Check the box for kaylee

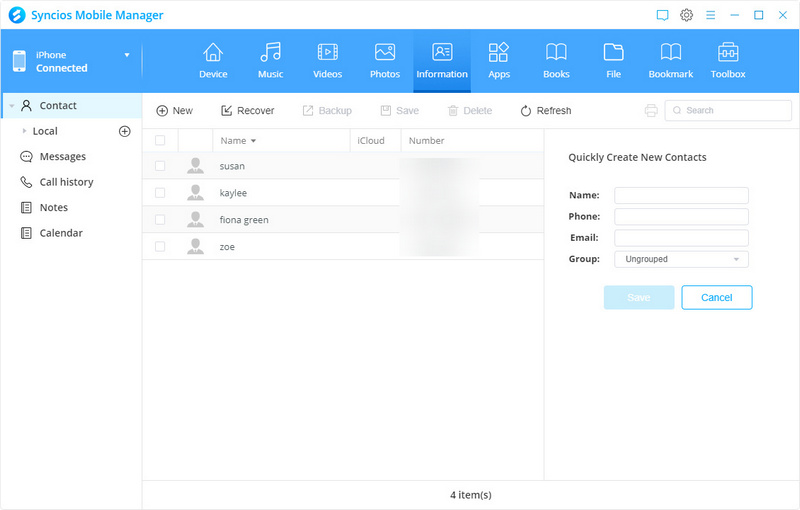(160, 193)
